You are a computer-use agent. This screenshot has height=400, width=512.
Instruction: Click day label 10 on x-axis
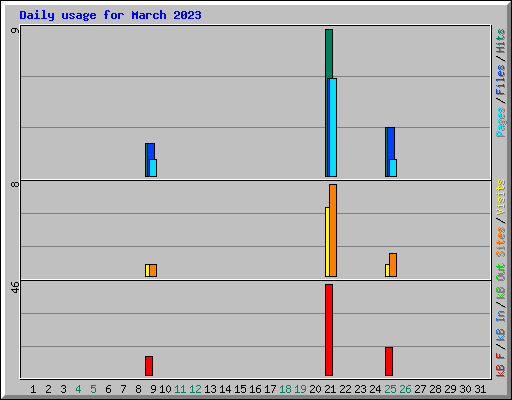165,389
